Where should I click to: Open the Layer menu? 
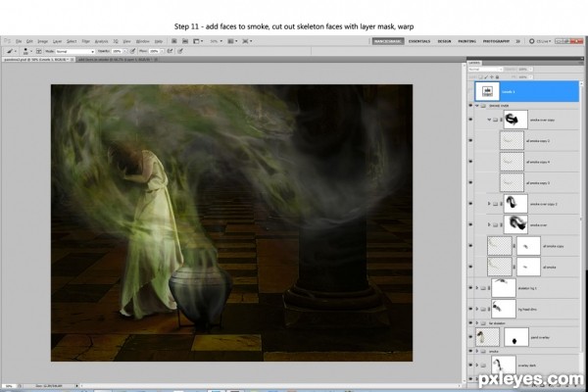tap(57, 41)
